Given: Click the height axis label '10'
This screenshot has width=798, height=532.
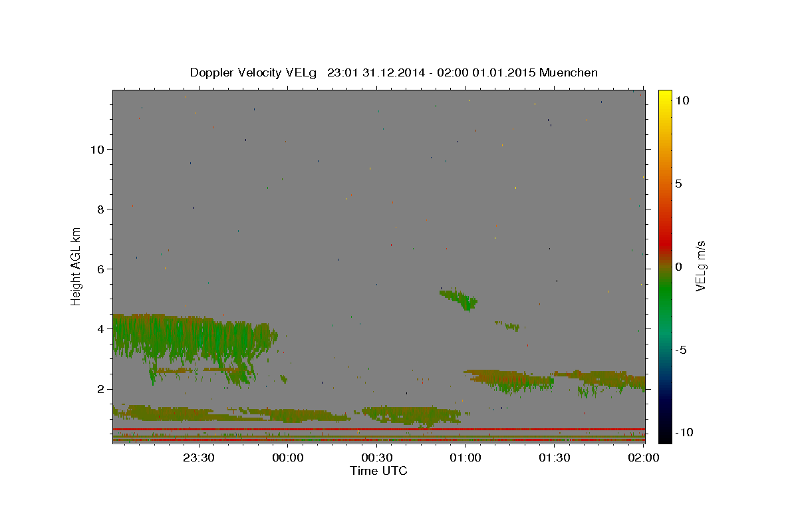Looking at the screenshot, I should [x=96, y=150].
